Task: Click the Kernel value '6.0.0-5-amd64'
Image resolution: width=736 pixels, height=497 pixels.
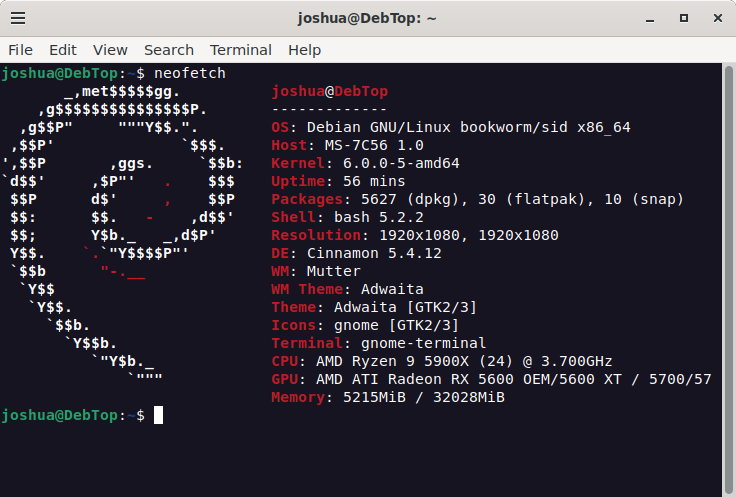Action: tap(401, 163)
